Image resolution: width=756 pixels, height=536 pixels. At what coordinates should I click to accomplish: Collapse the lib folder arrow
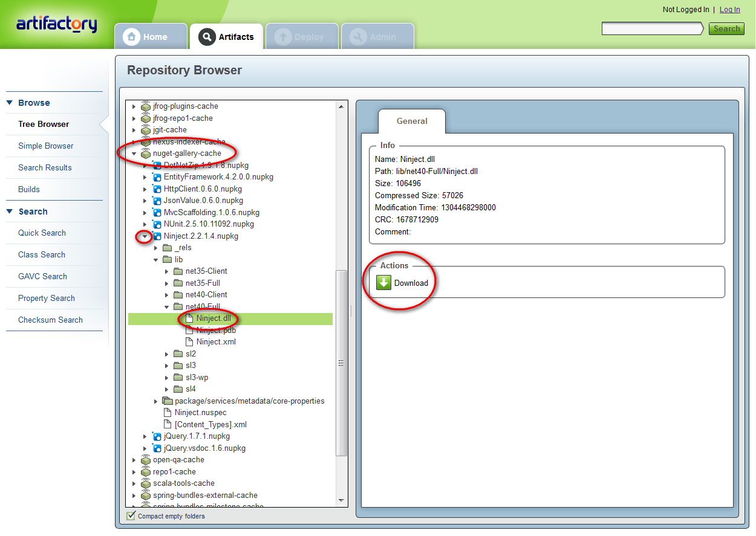point(156,260)
